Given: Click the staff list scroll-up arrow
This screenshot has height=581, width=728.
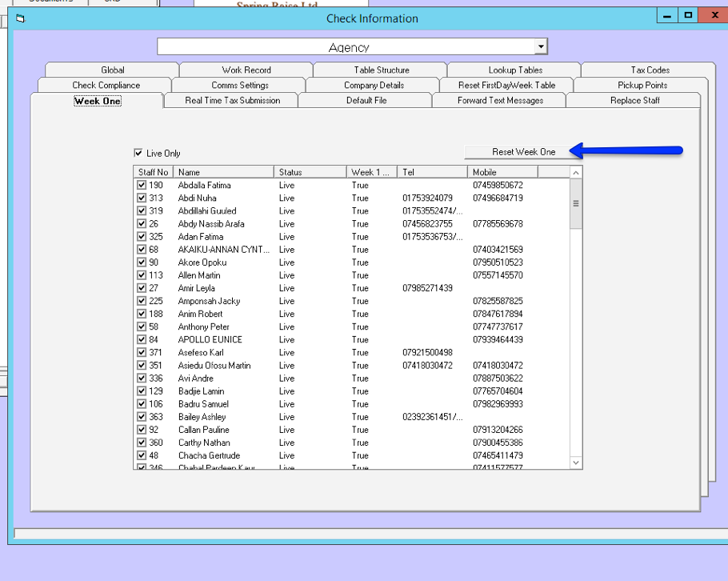Looking at the screenshot, I should click(x=576, y=172).
